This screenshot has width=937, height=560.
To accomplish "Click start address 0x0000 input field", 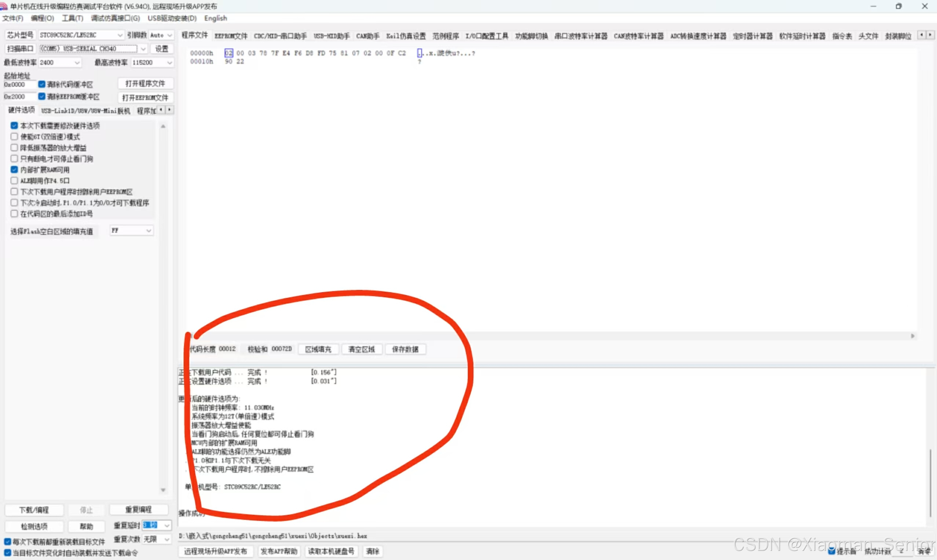I will click(x=19, y=84).
